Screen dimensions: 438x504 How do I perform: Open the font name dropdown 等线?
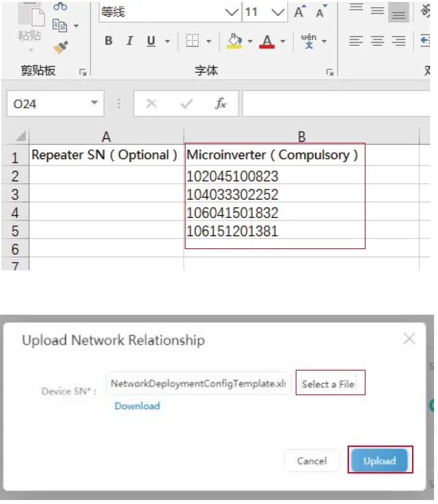tap(232, 12)
